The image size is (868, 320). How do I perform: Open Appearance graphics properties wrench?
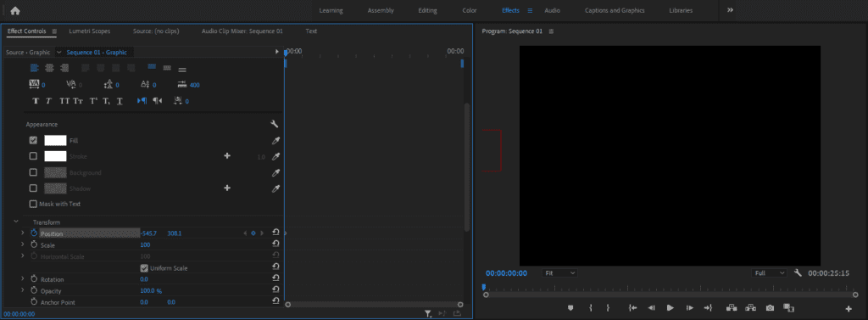click(274, 124)
